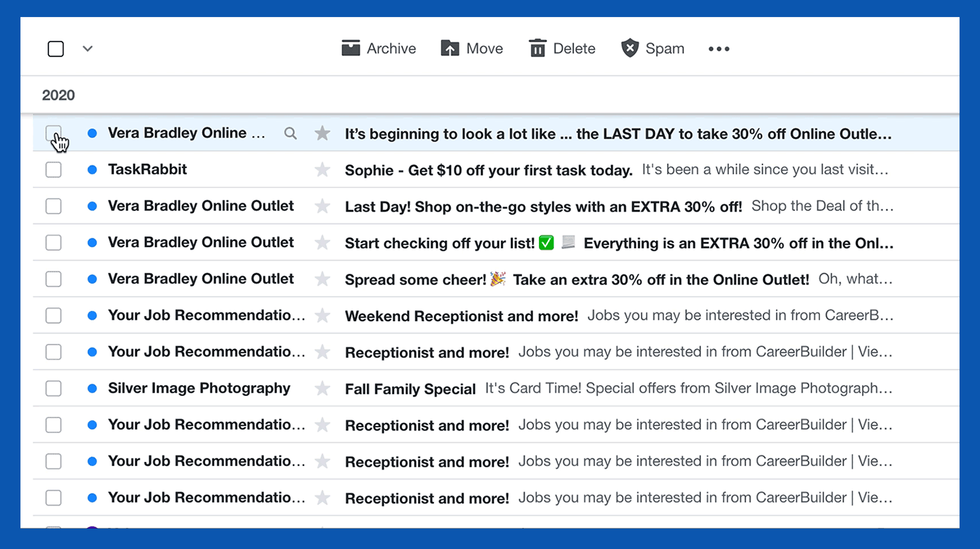Viewport: 980px width, 549px height.
Task: Click the Move icon in the toolbar
Action: click(472, 48)
